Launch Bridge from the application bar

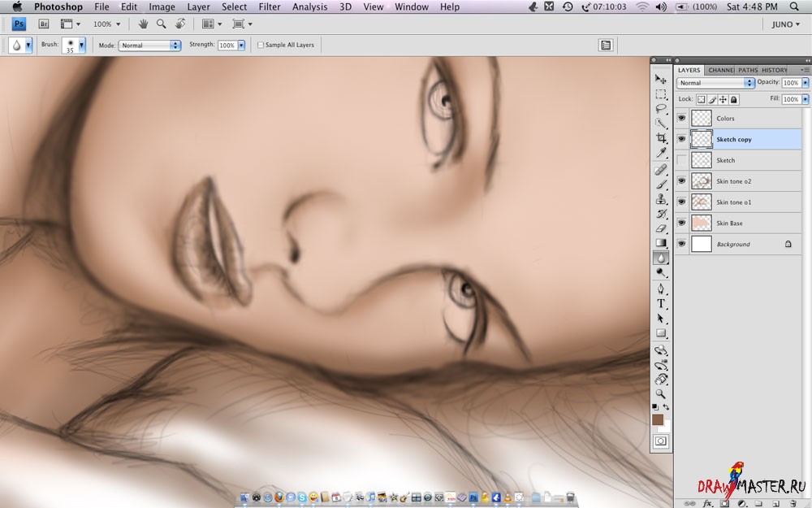click(x=44, y=24)
